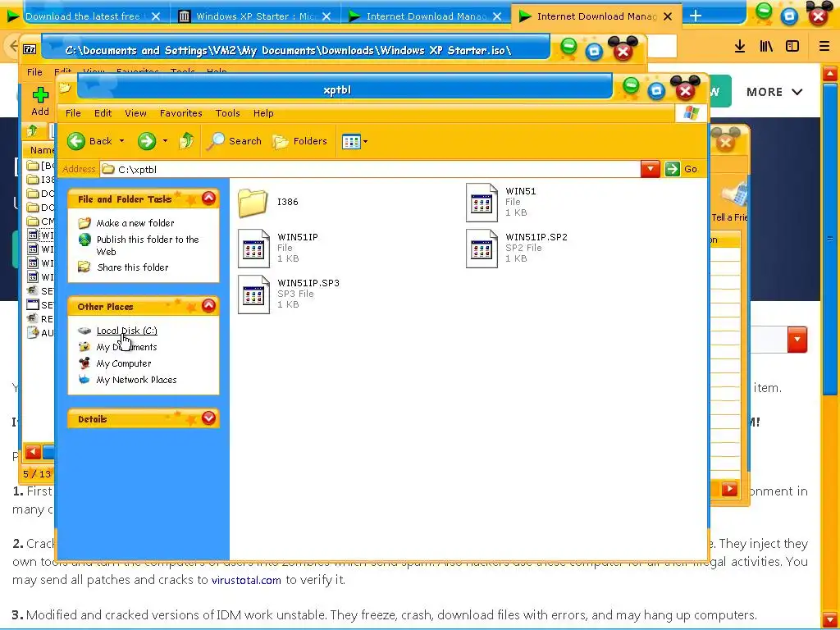Select the WIN51IP.SP3 file icon
This screenshot has height=630, width=840.
(253, 294)
